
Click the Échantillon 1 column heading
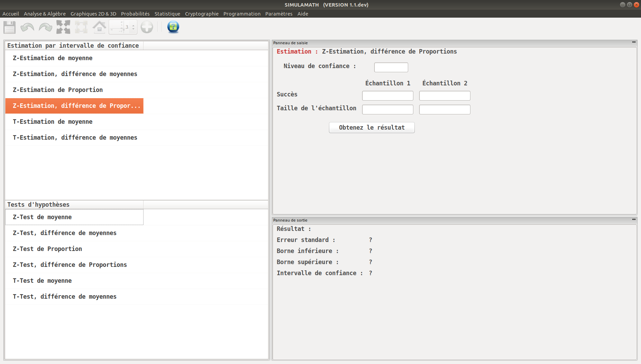point(388,83)
